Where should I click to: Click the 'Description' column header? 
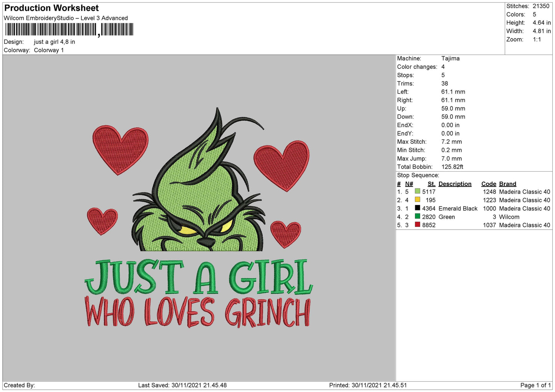(455, 184)
